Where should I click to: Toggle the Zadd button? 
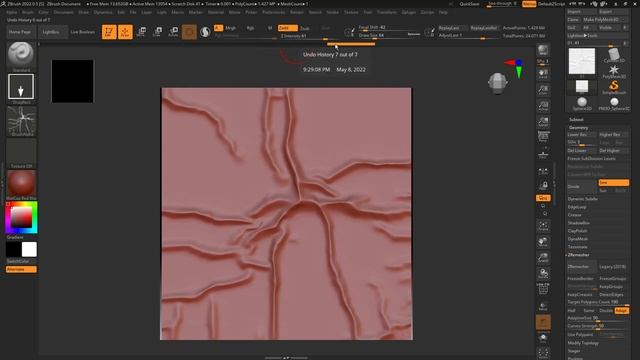click(x=287, y=28)
